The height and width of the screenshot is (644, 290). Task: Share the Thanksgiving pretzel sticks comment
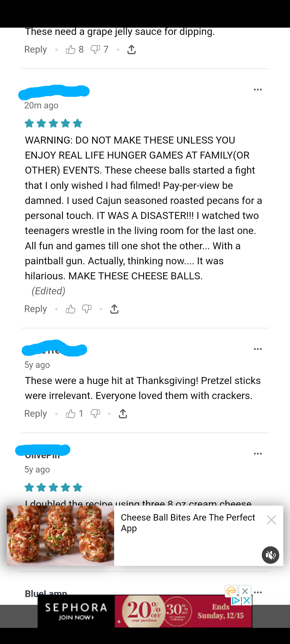[123, 414]
